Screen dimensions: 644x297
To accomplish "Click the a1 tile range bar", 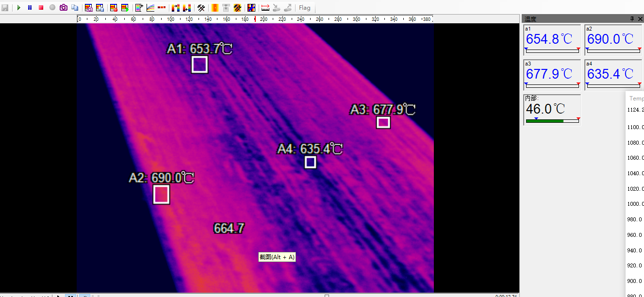I will [552, 51].
